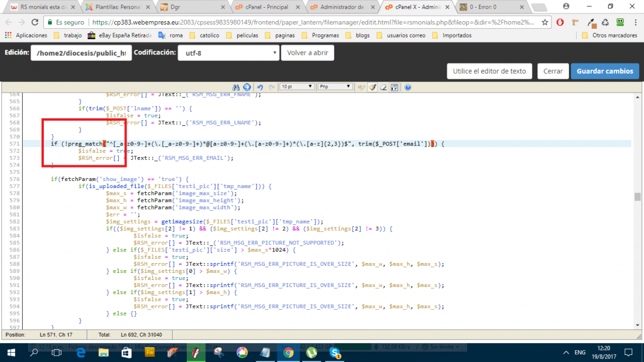Click Utilice el editor de texto
Viewport: 644px width, 362px height.
[x=489, y=71]
